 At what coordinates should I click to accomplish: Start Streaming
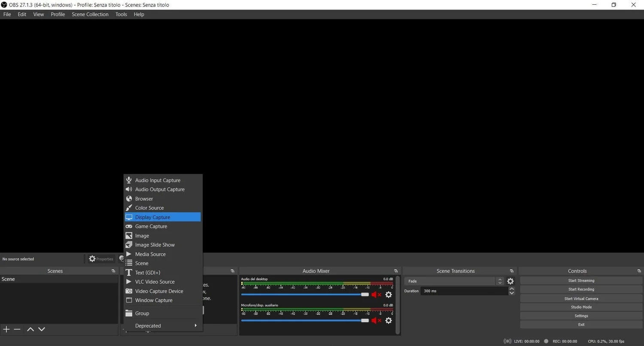(581, 280)
